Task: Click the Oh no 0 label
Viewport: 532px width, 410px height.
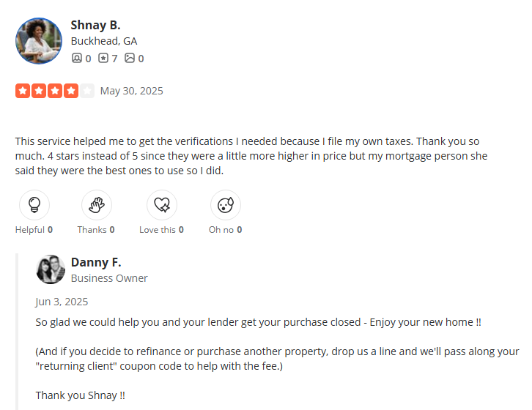Action: [225, 230]
